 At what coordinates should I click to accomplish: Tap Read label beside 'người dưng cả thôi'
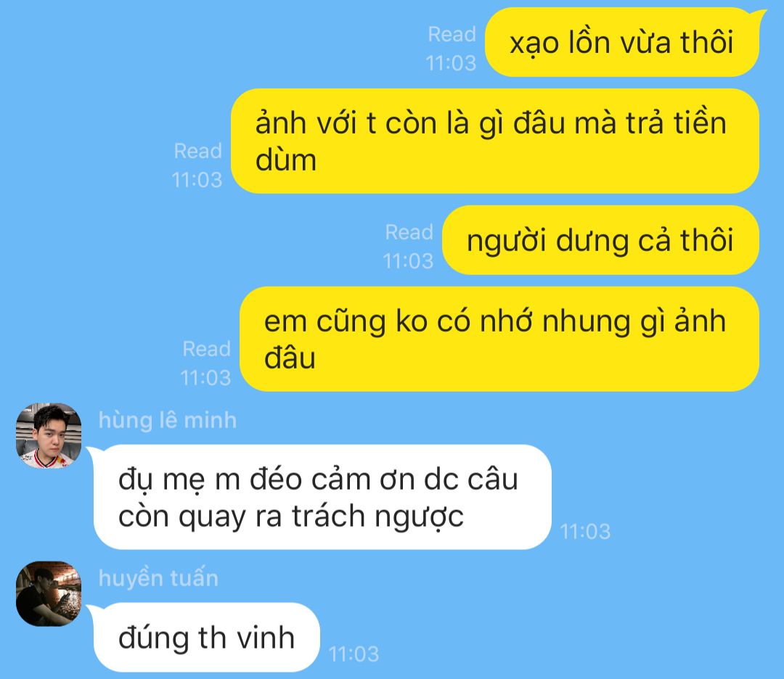tap(409, 232)
